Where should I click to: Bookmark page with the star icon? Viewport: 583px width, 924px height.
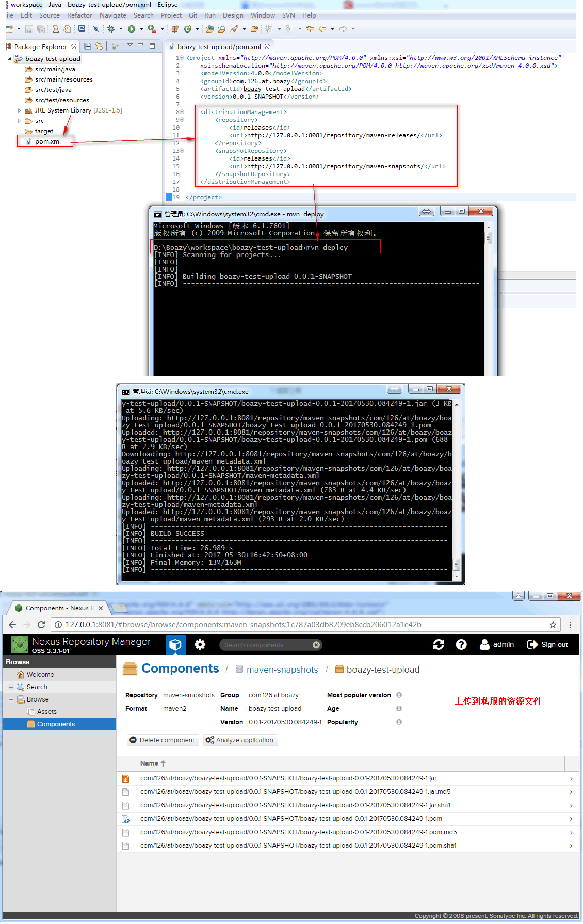(x=553, y=625)
